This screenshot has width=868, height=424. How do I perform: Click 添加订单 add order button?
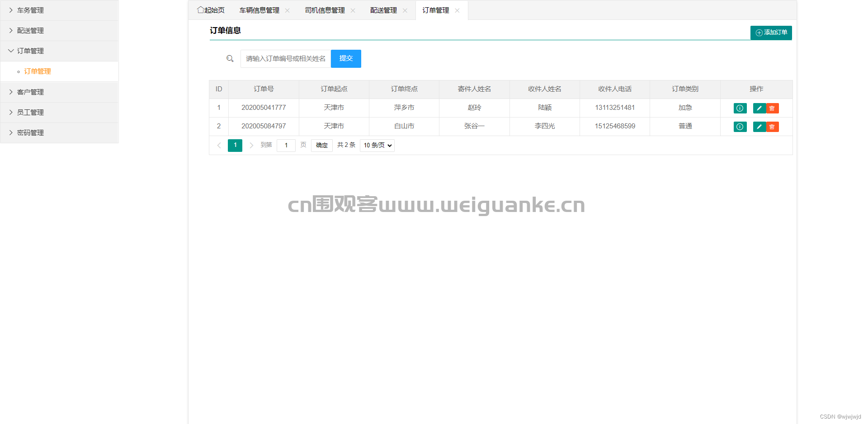point(771,33)
